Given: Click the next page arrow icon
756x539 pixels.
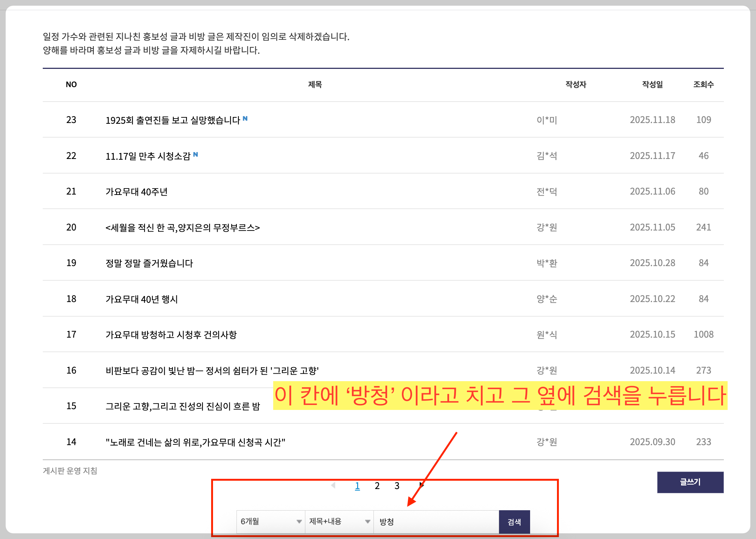Looking at the screenshot, I should pos(421,485).
